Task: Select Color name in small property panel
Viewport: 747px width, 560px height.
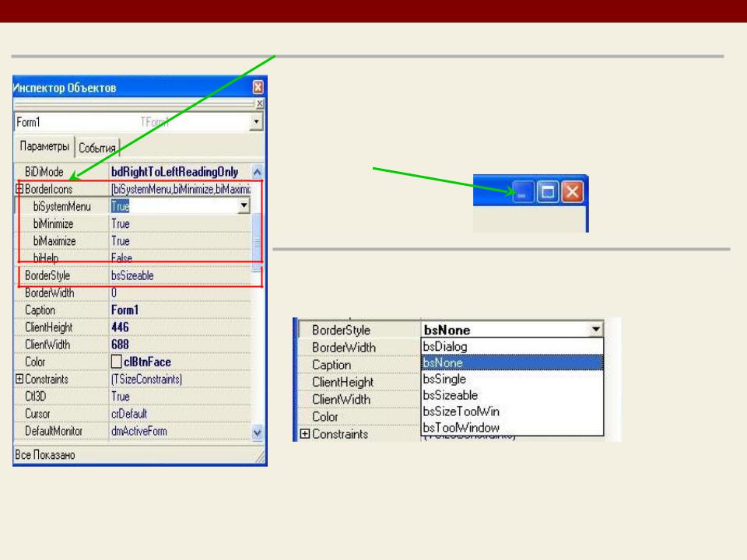Action: 325,417
